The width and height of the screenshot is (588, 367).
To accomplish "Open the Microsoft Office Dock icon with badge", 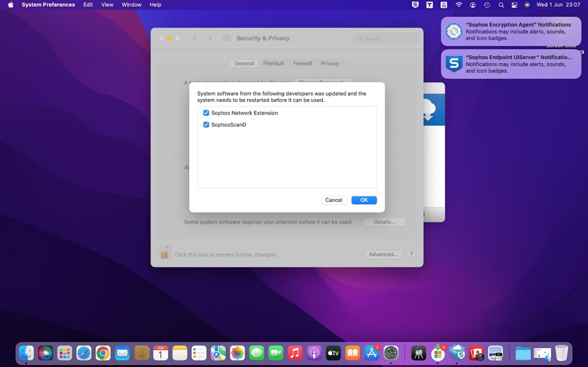I will point(438,353).
